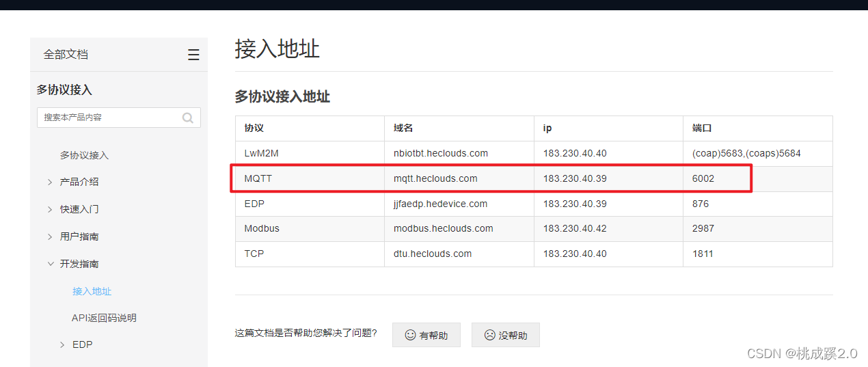Select jjfaedp.hedevice.com domain cell
The image size is (868, 367).
pyautogui.click(x=459, y=204)
